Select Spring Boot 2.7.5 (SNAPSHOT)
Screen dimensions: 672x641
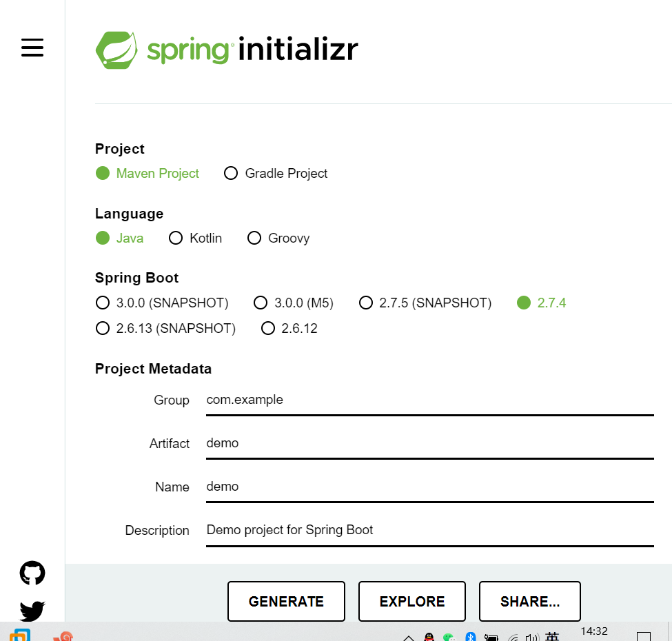pos(425,303)
